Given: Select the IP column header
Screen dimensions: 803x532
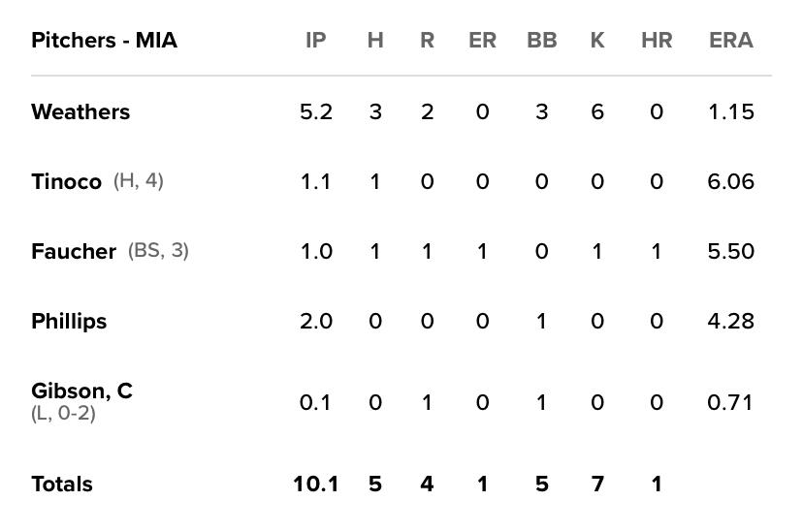Looking at the screenshot, I should [315, 40].
